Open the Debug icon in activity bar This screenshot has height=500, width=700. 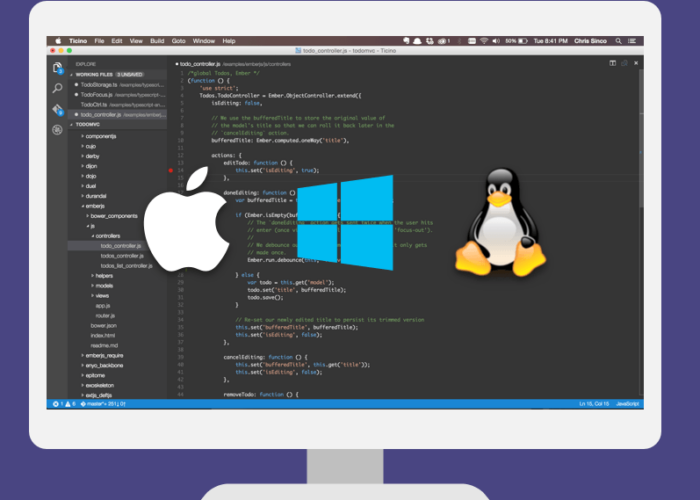click(57, 130)
